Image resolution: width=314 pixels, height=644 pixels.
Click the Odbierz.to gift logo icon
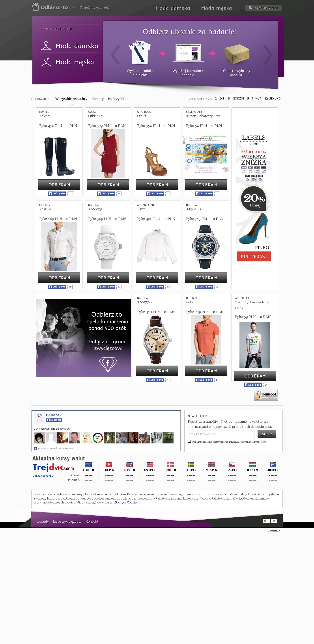(x=36, y=7)
